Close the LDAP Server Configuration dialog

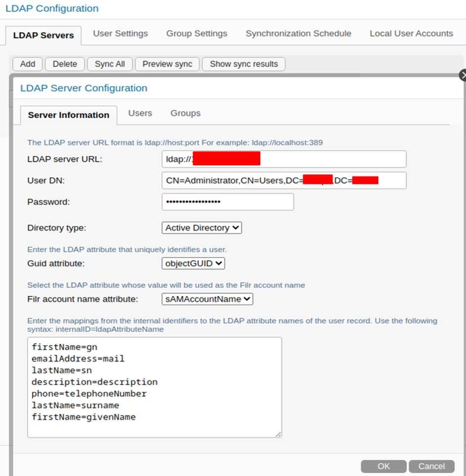pyautogui.click(x=463, y=75)
